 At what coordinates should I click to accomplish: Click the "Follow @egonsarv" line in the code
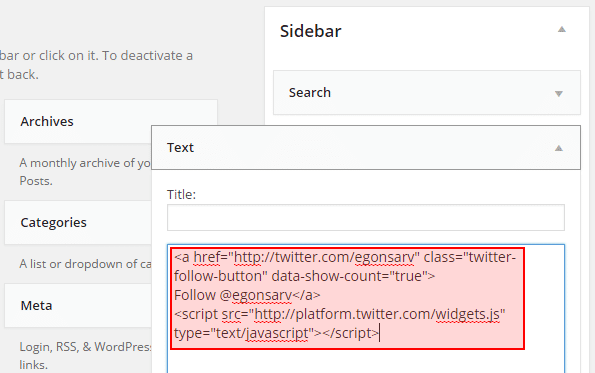click(x=233, y=295)
